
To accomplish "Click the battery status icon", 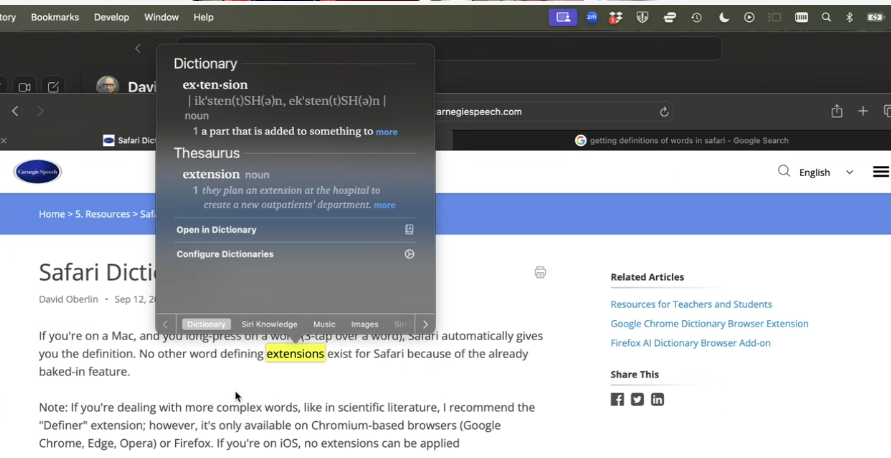I will tap(875, 18).
